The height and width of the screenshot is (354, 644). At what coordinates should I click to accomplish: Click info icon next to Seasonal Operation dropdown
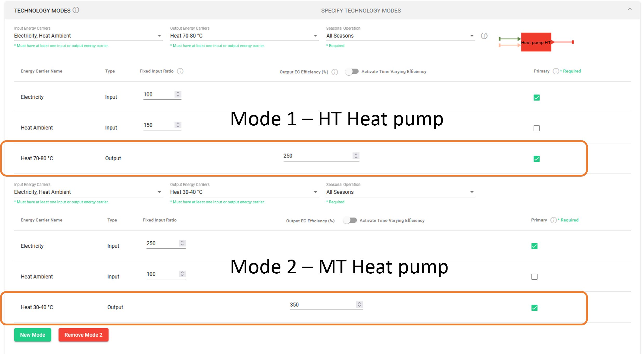[x=484, y=36]
